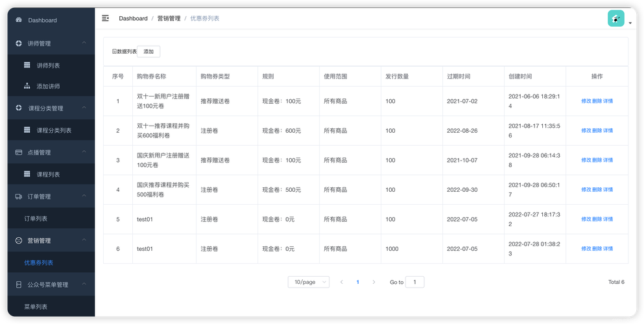Click the 订单管理 truck icon
Image resolution: width=644 pixels, height=324 pixels.
point(18,196)
